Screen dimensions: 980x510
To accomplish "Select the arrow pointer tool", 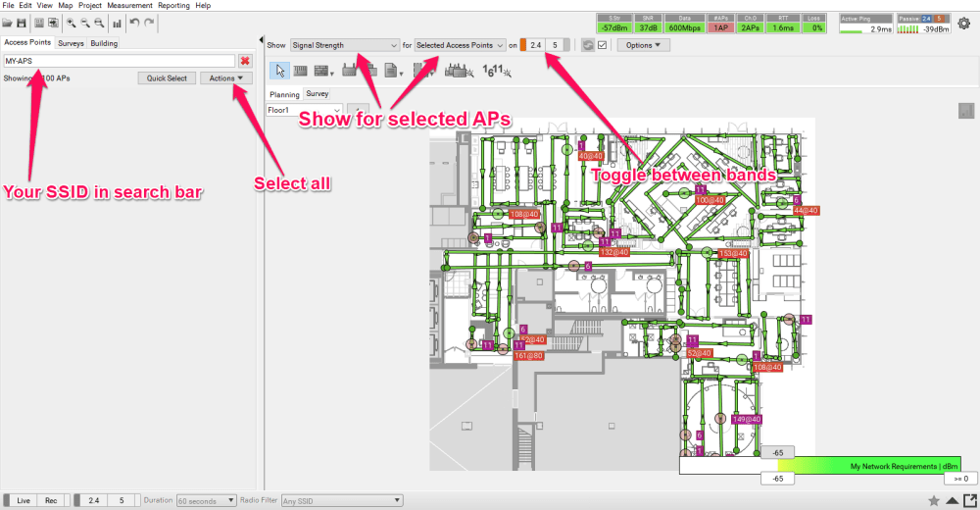I will [x=279, y=71].
